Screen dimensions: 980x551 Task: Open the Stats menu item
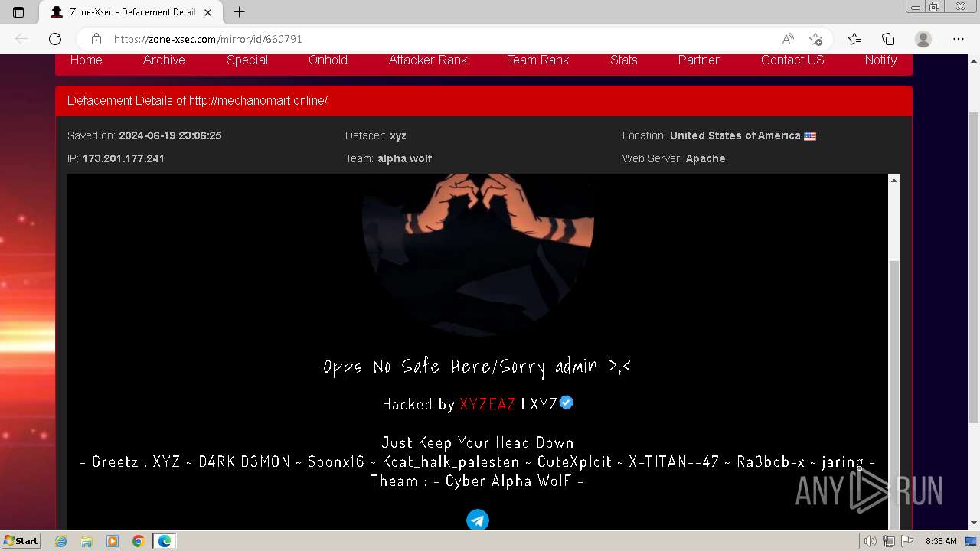click(624, 60)
